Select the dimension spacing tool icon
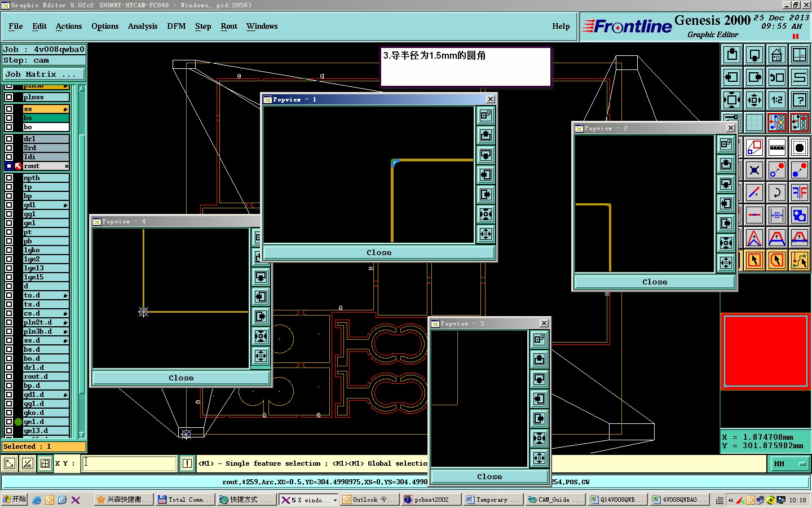The image size is (812, 508). point(777,215)
